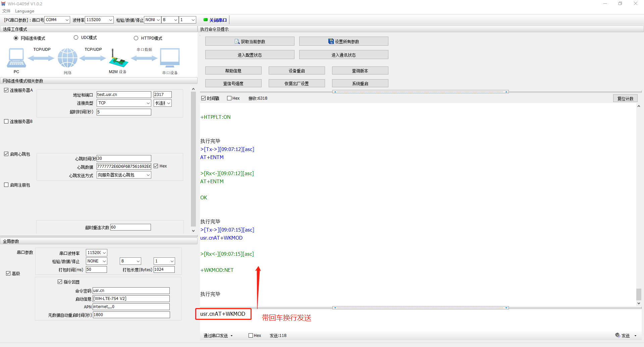Click the M2M device module icon
Screen dimensions: 644x347
pyautogui.click(x=118, y=59)
